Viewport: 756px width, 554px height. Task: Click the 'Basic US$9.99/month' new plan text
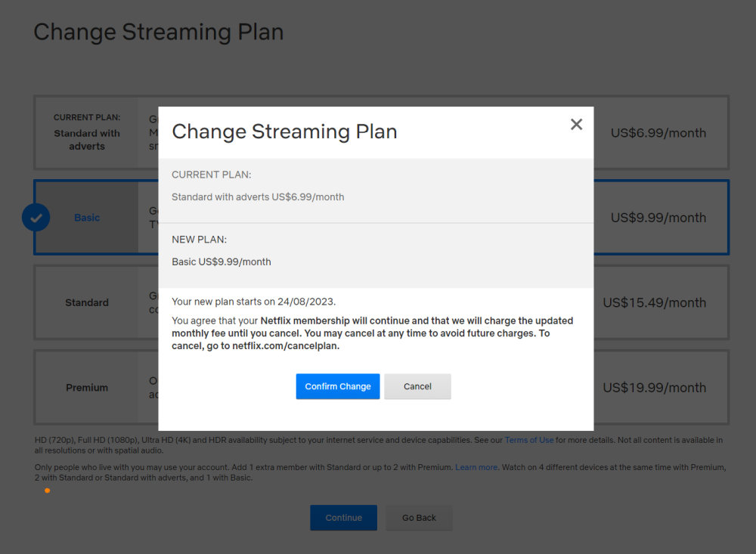222,262
